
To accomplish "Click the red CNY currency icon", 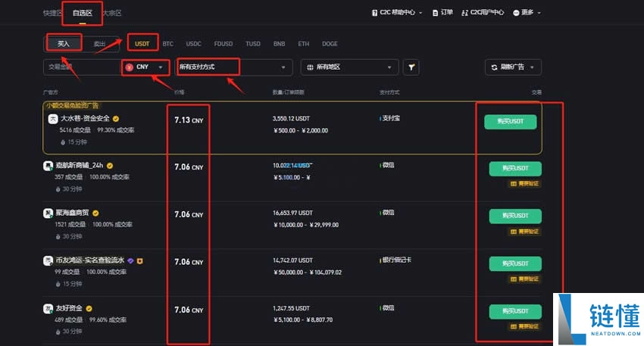I will [x=130, y=67].
